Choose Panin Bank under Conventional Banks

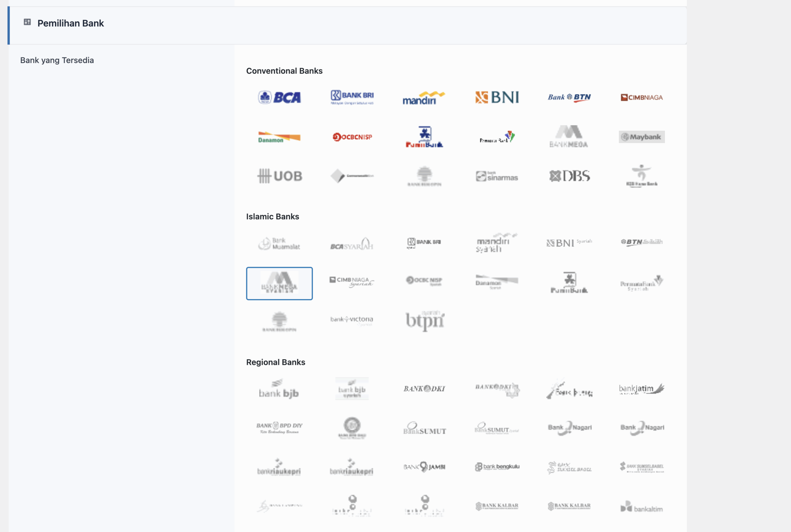pos(424,137)
